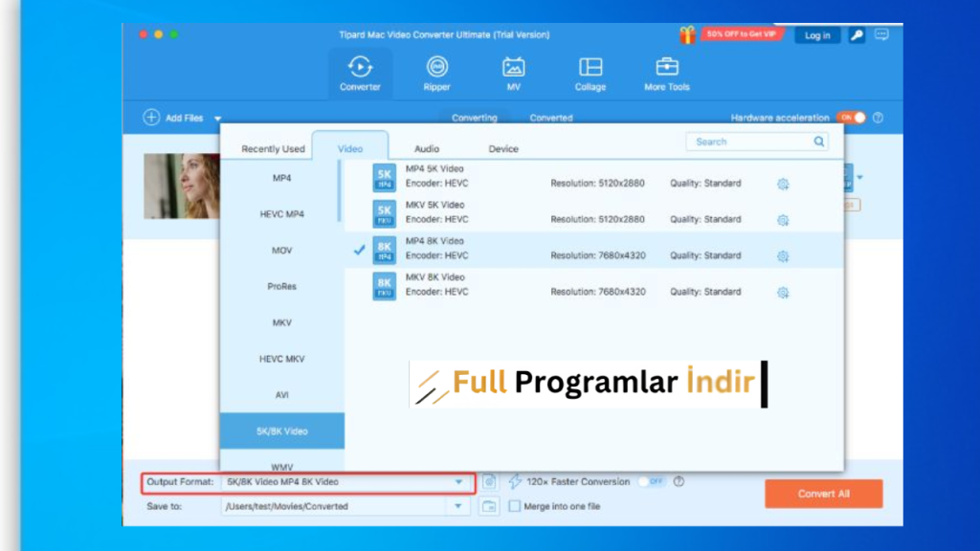
Task: Click the 5K MP4 format badge icon
Action: click(x=385, y=177)
